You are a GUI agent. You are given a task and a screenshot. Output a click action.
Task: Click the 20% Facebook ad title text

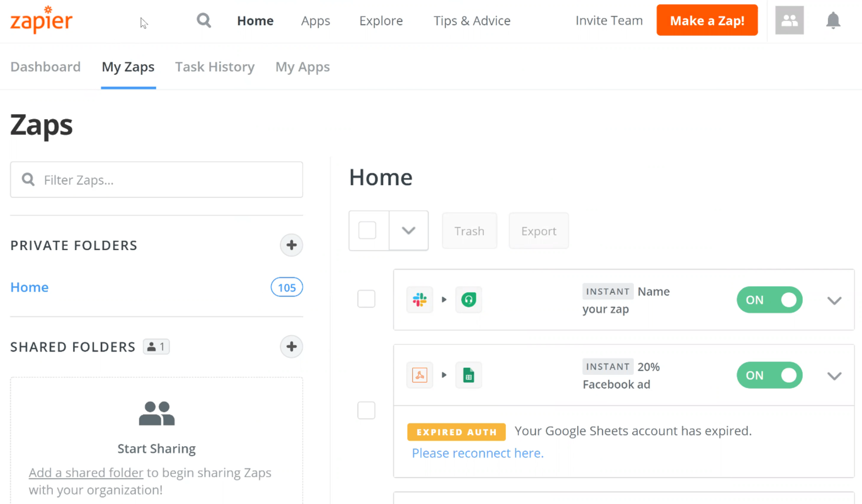coord(621,375)
